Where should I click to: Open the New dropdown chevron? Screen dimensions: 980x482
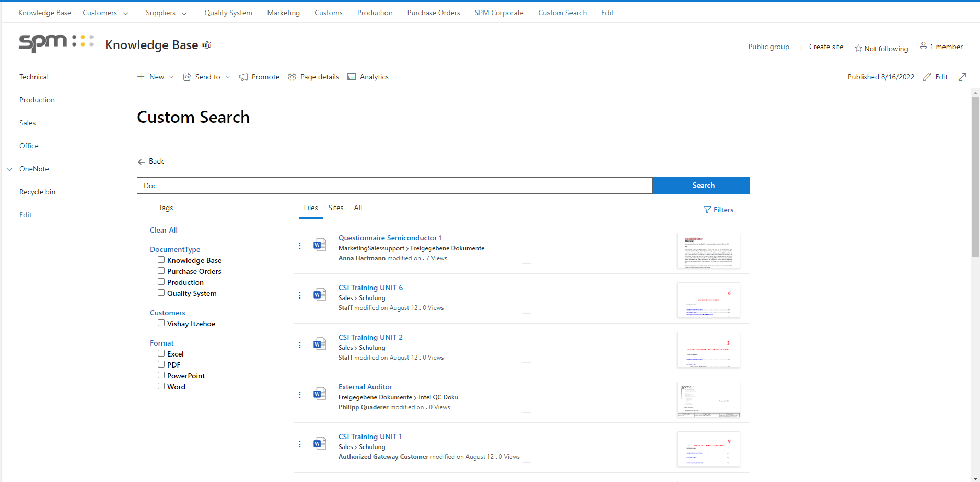click(x=171, y=77)
